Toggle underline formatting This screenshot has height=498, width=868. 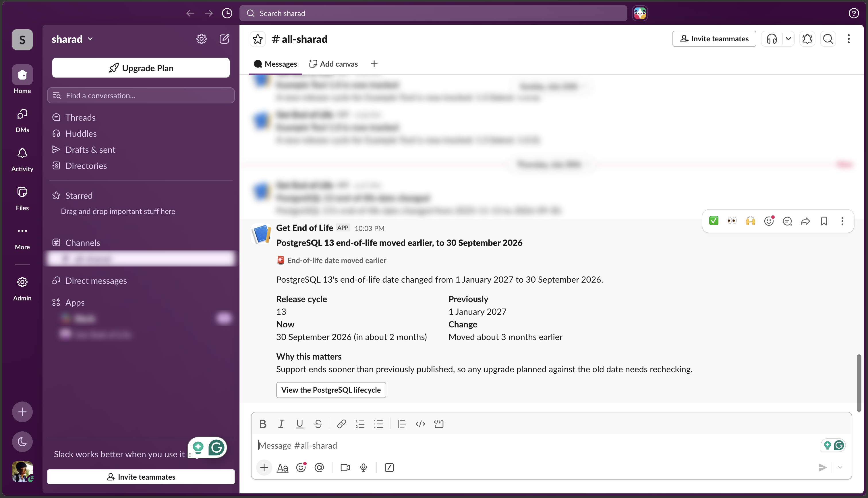point(299,424)
